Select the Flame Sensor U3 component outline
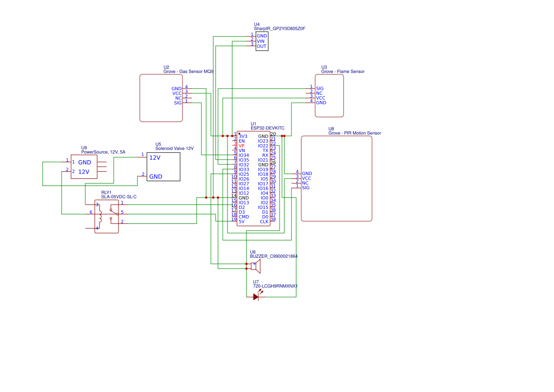The width and height of the screenshot is (554, 392). click(329, 95)
